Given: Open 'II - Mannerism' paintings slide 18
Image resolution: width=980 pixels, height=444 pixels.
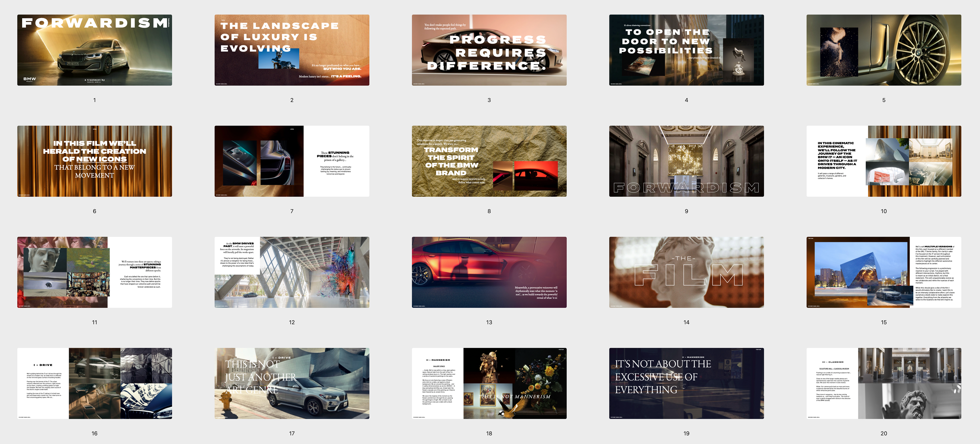Looking at the screenshot, I should [x=489, y=383].
